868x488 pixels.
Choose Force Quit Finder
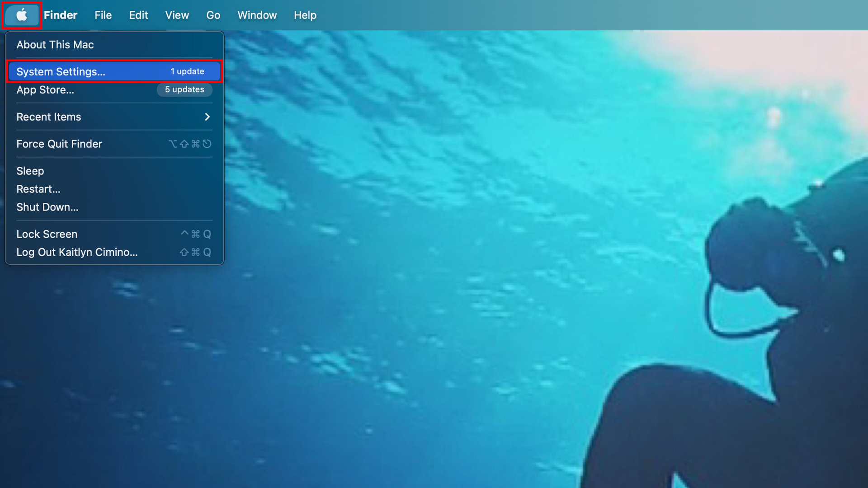(x=59, y=144)
